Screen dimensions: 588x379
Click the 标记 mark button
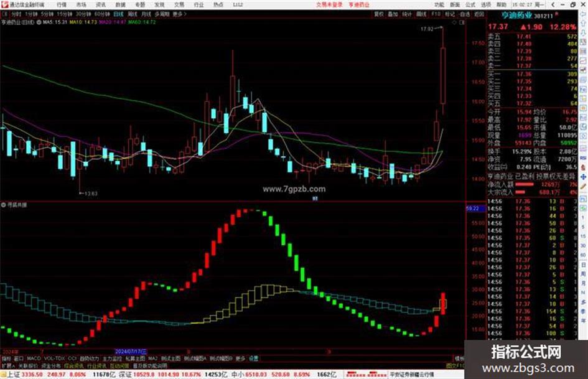point(450,14)
